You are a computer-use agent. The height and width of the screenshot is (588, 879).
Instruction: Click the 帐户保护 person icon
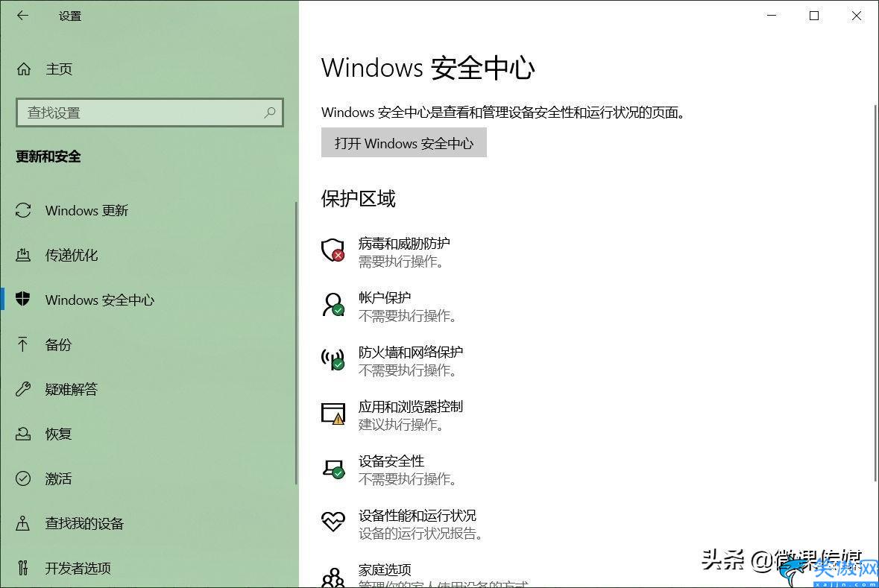click(x=333, y=304)
